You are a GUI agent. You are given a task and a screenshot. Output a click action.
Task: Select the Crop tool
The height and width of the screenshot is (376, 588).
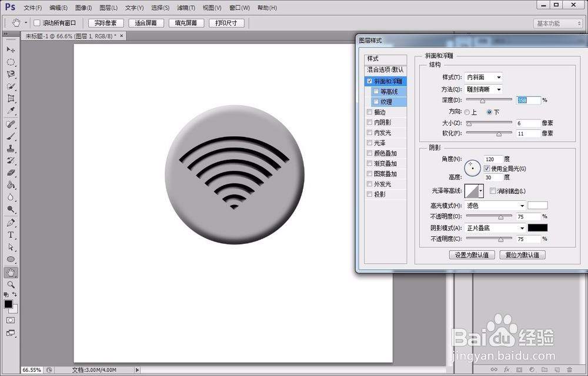click(11, 99)
